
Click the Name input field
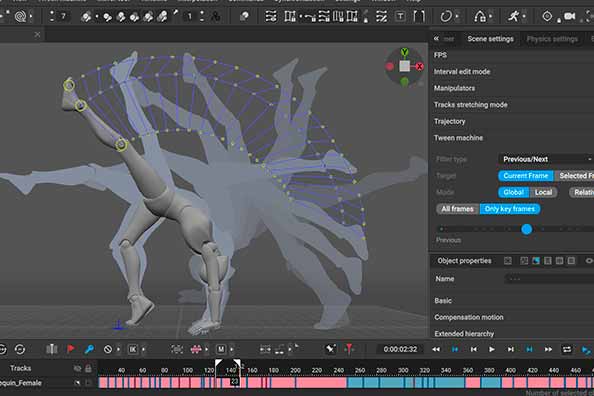pyautogui.click(x=549, y=279)
